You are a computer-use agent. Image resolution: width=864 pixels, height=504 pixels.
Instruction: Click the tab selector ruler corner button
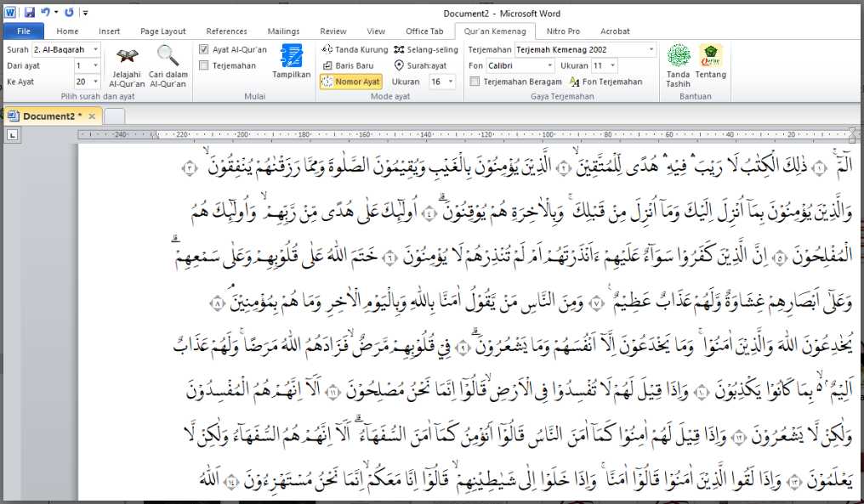point(13,134)
